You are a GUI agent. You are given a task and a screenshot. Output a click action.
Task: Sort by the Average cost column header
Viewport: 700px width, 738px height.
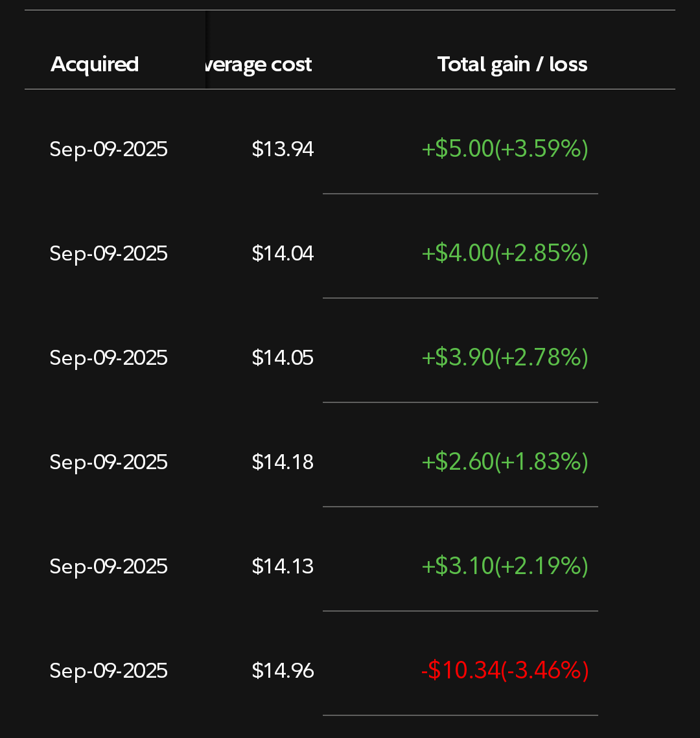tap(259, 65)
